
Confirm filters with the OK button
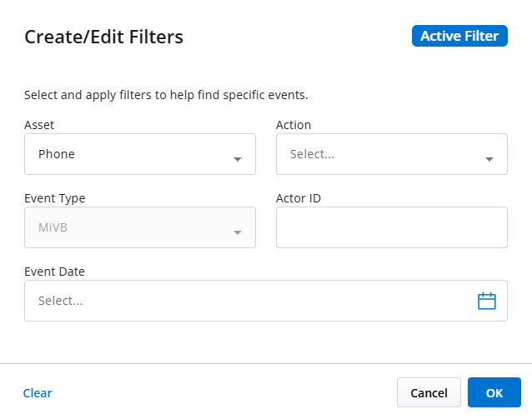coord(494,392)
